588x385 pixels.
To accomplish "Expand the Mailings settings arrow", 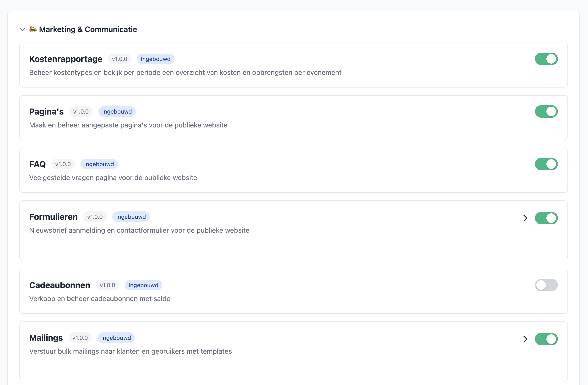I will click(x=525, y=339).
